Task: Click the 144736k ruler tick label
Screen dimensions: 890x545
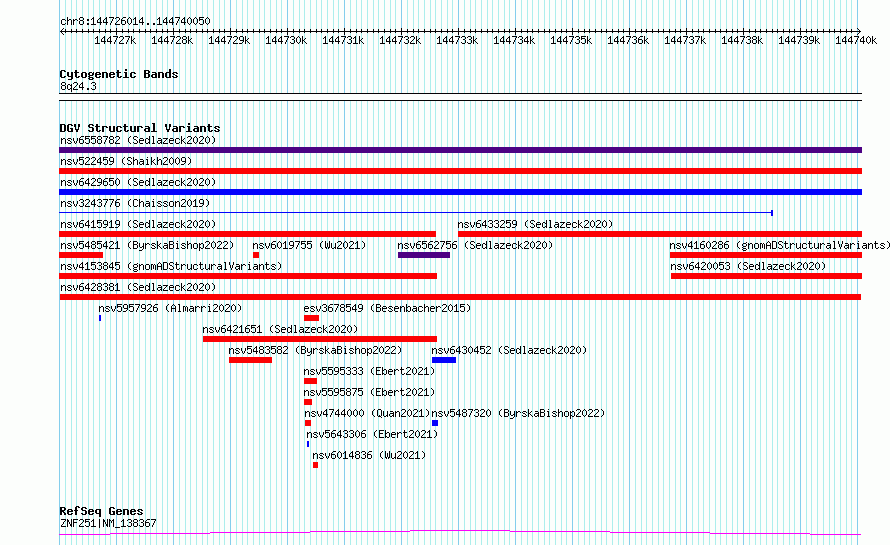Action: (628, 41)
